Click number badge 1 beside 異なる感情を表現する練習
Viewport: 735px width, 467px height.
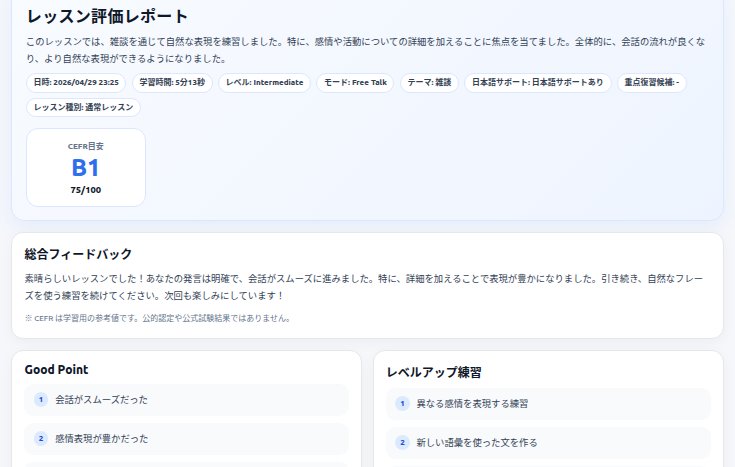(x=402, y=404)
